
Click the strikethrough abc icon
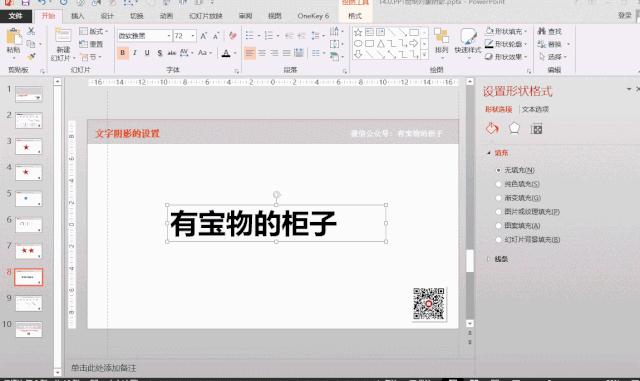click(172, 53)
